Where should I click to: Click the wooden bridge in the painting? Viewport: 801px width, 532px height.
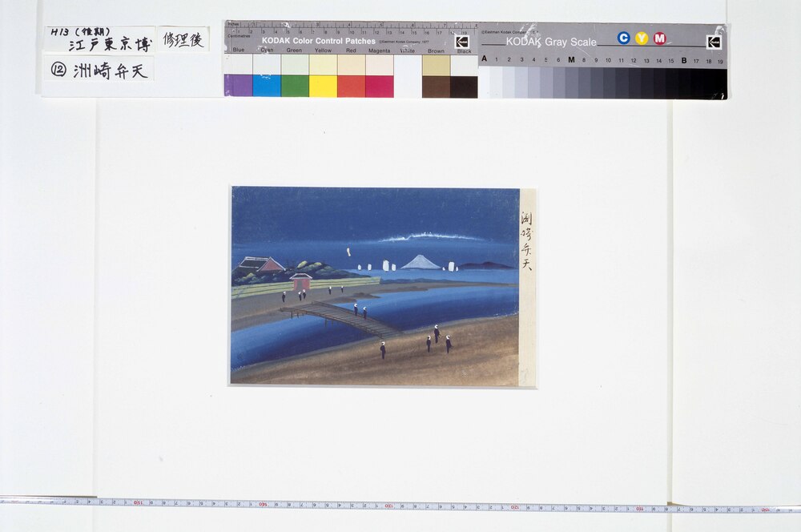point(341,318)
